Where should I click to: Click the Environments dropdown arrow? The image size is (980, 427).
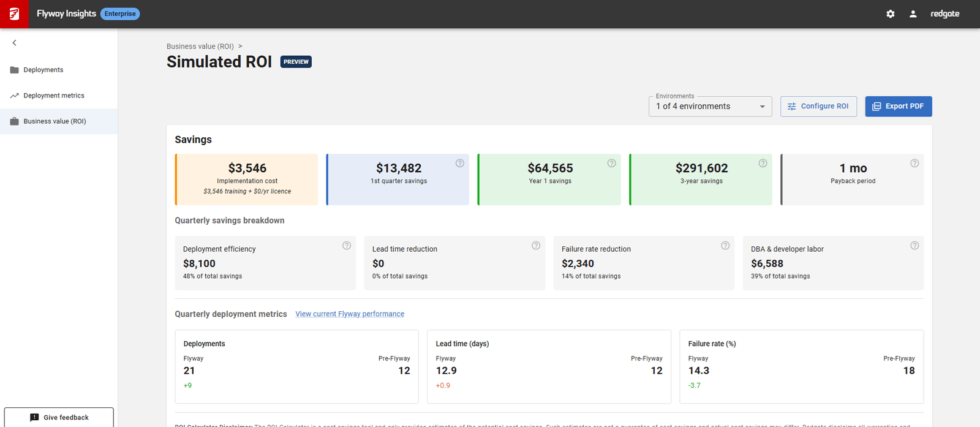(x=763, y=107)
